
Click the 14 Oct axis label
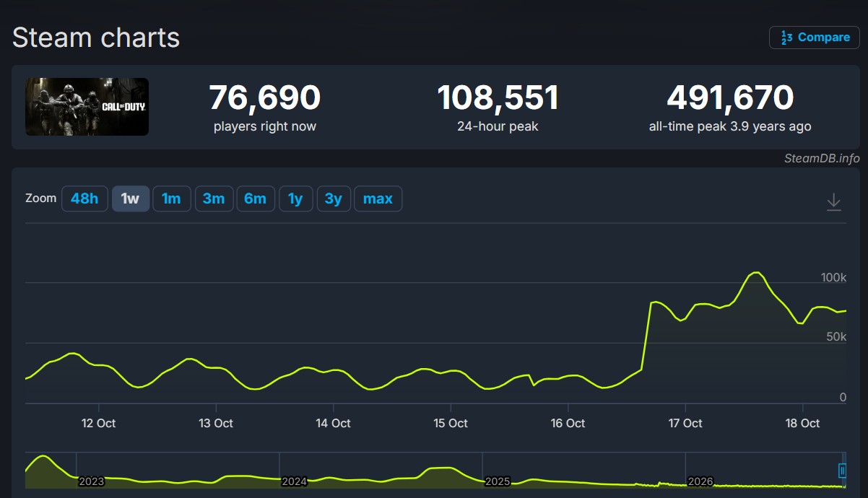coord(334,424)
